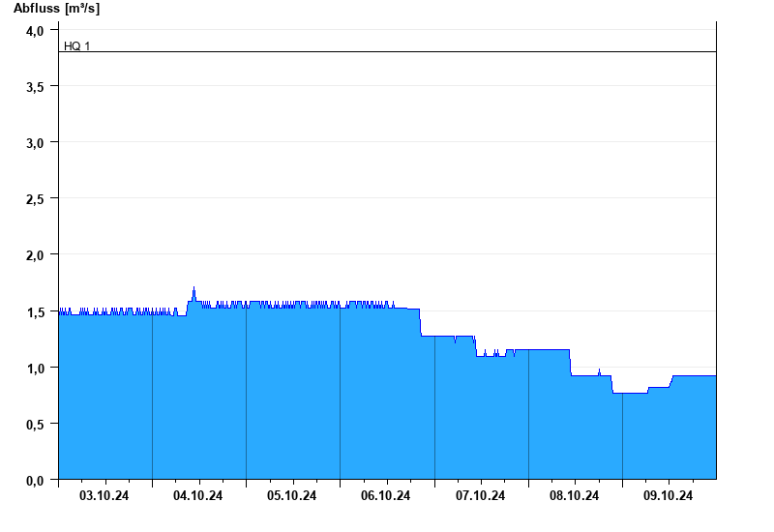The height and width of the screenshot is (532, 774).
Task: Click the small spike above 08.10.24
Action: [600, 370]
